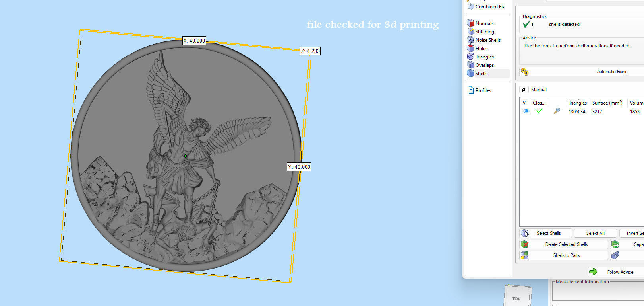Click the green Closed checkmark in the shell row
The height and width of the screenshot is (306, 644).
[539, 111]
